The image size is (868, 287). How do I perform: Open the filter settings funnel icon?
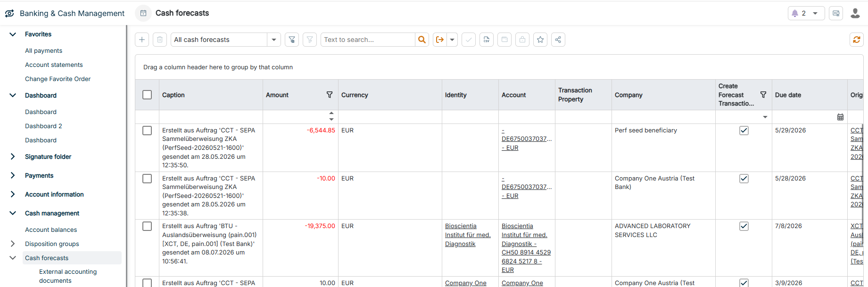coord(292,40)
